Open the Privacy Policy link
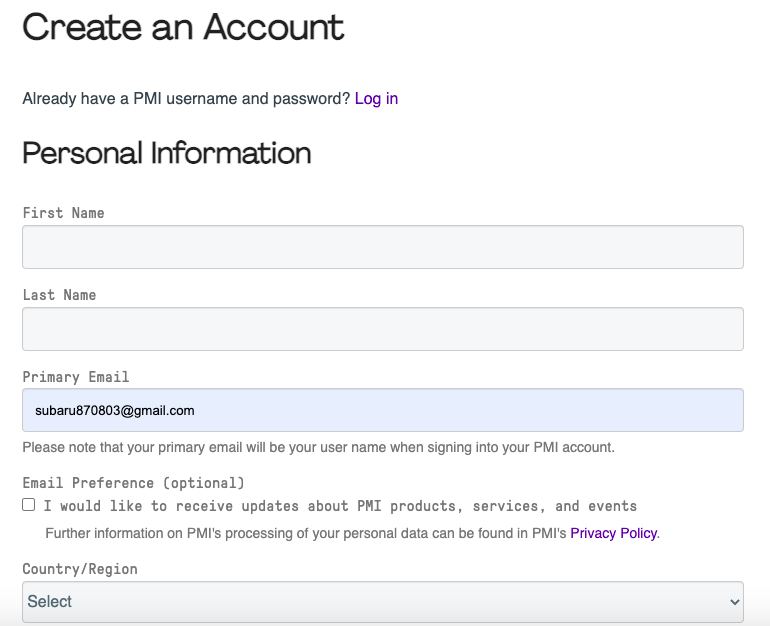This screenshot has height=626, width=770. pyautogui.click(x=613, y=533)
